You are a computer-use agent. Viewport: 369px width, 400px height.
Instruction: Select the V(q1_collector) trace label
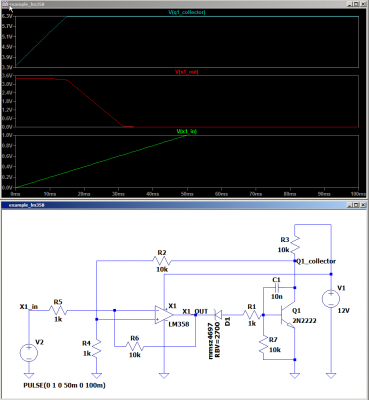(x=187, y=12)
